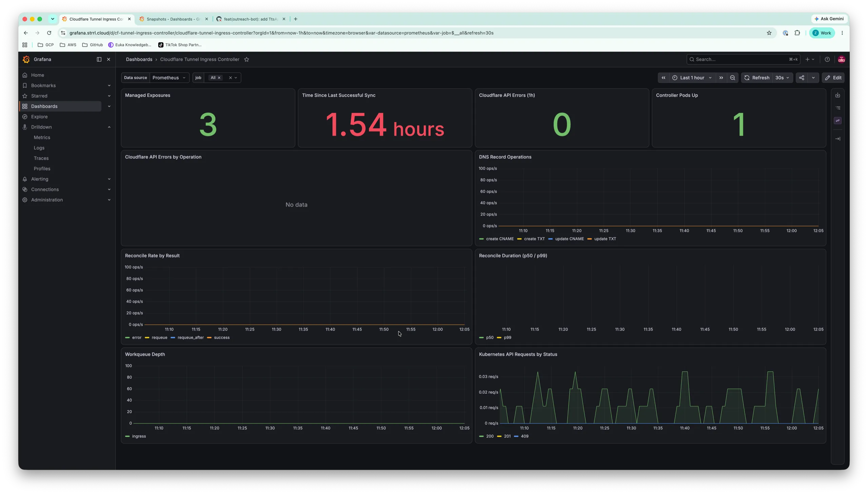Click the dock pane arrow icon on right

(x=837, y=139)
